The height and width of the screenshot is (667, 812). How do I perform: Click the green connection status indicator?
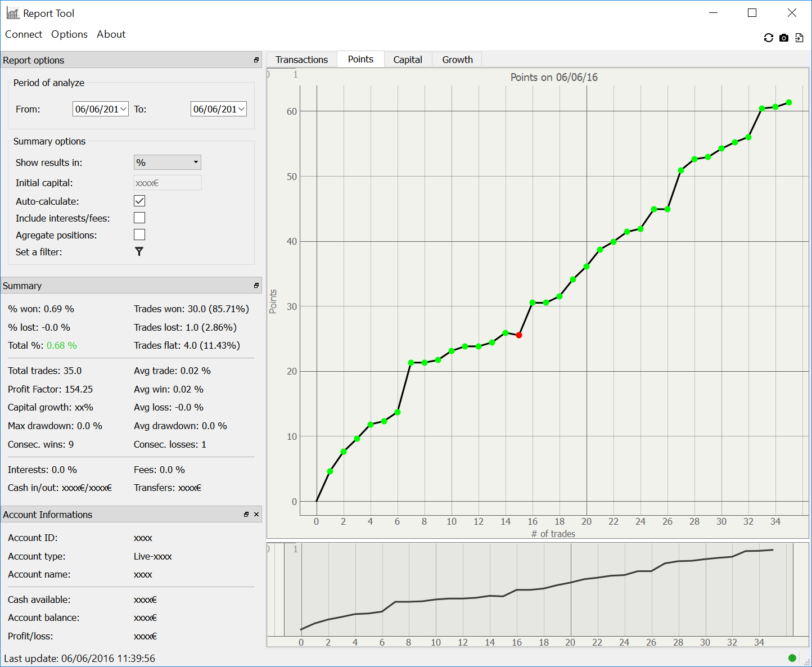pos(792,658)
